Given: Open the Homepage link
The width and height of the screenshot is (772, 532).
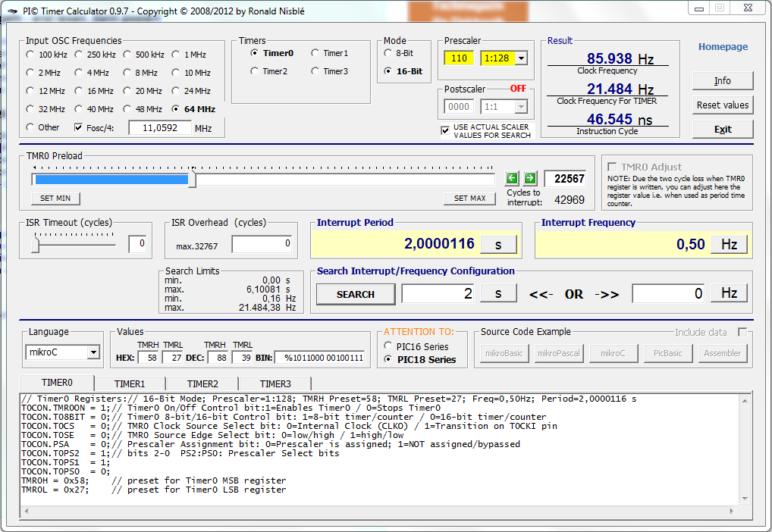Looking at the screenshot, I should click(x=723, y=47).
